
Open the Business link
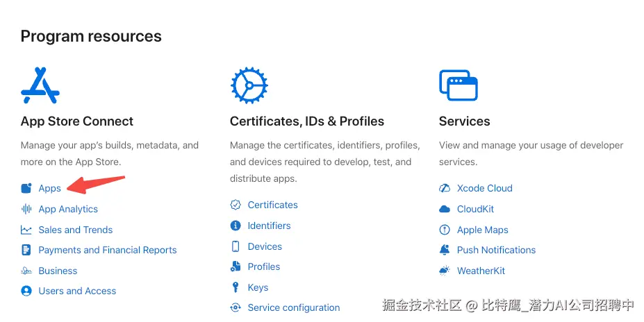tap(58, 271)
